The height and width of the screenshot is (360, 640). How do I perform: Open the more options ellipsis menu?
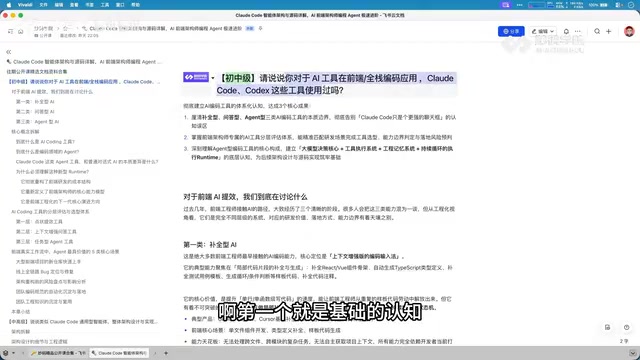click(x=578, y=31)
